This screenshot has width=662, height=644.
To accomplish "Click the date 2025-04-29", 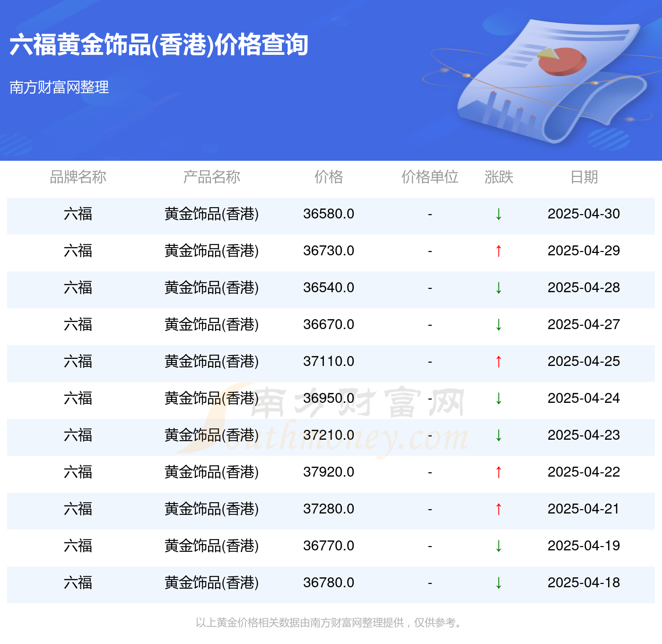I will 584,251.
